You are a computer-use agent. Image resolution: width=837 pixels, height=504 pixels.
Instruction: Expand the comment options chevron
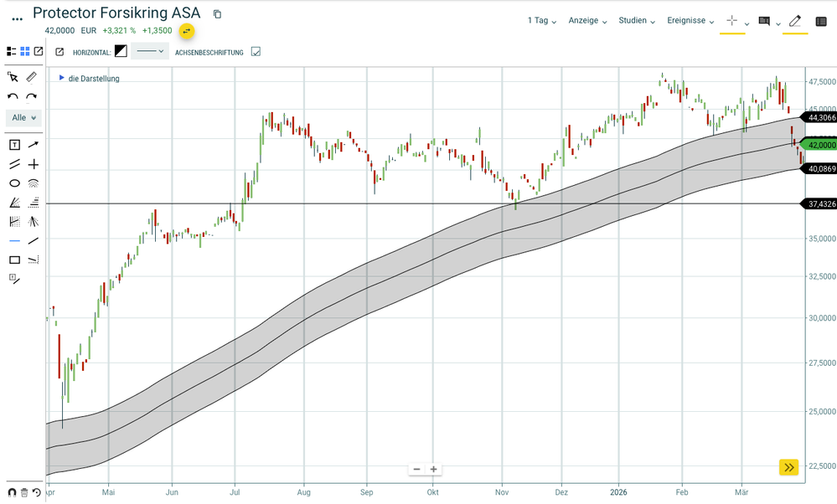pyautogui.click(x=778, y=23)
